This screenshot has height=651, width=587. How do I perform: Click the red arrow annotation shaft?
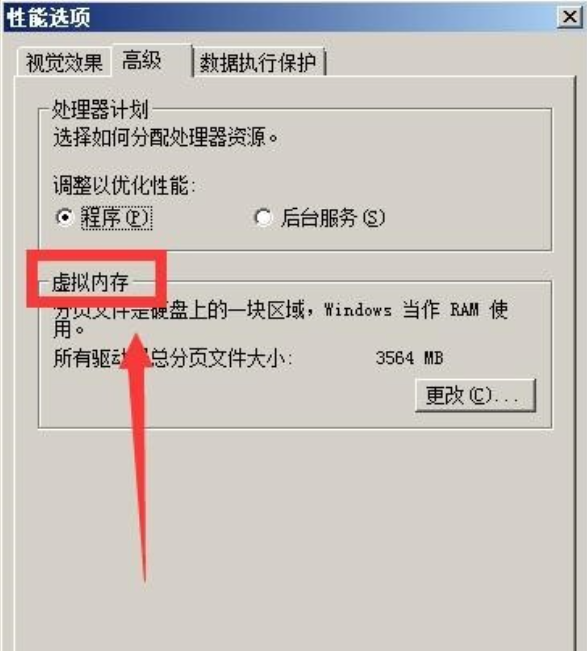(139, 457)
